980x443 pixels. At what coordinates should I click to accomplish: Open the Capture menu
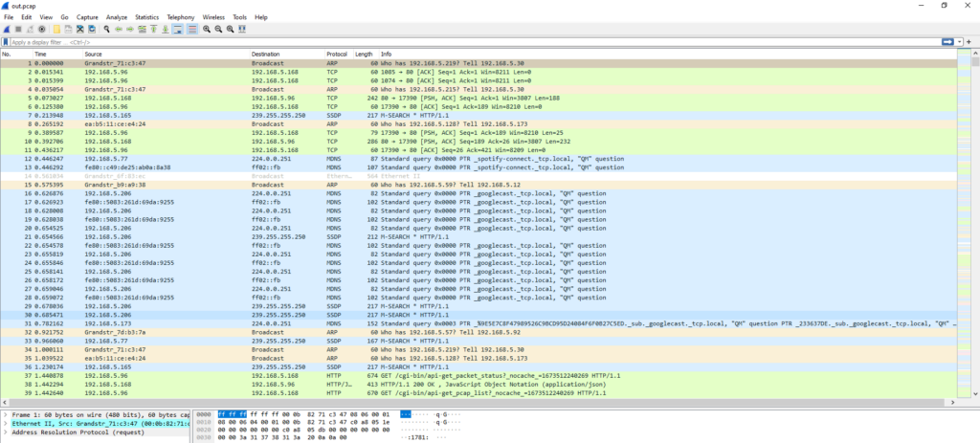(87, 17)
